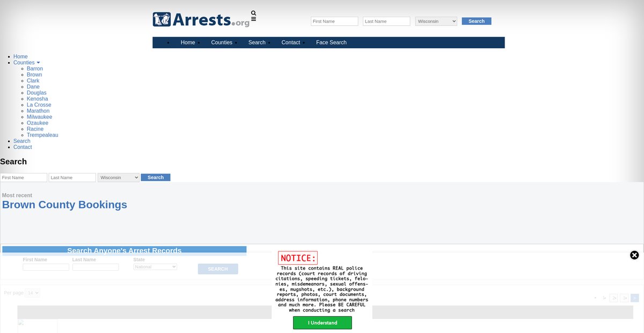Open the hamburger menu icon beside logo
This screenshot has width=644, height=333.
(x=253, y=19)
